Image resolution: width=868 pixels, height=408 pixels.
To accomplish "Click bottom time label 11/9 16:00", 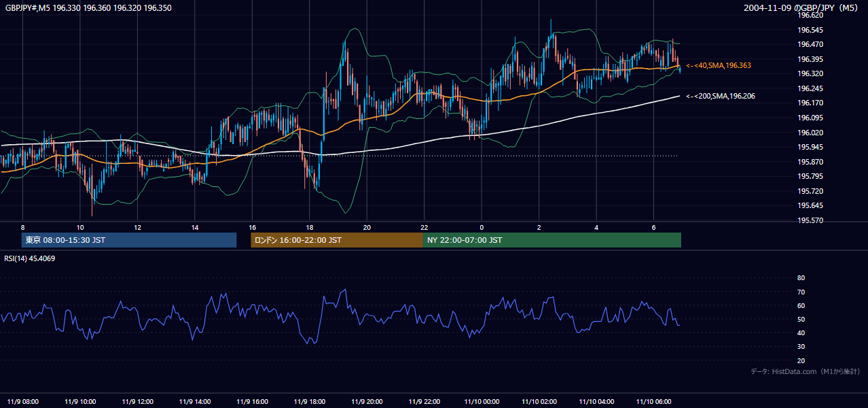I will [252, 401].
